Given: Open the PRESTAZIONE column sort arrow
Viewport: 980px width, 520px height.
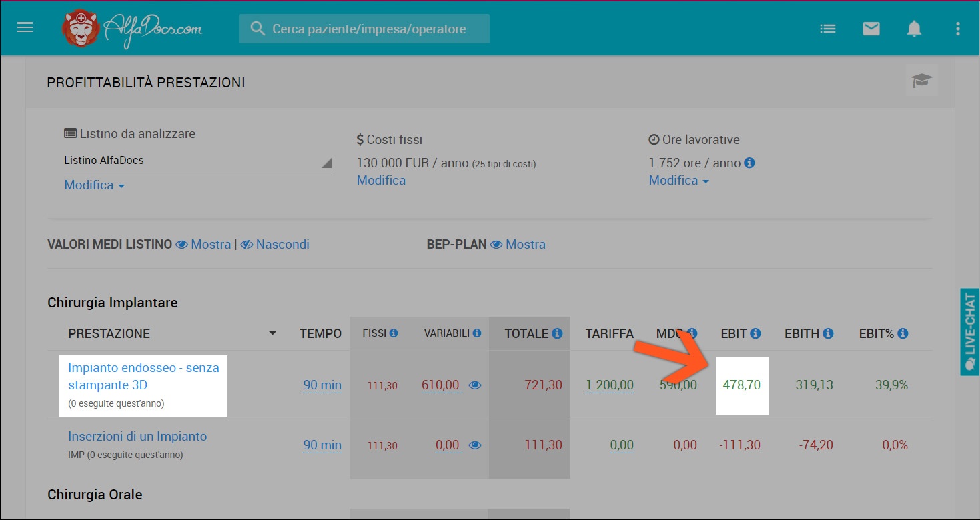Looking at the screenshot, I should 272,333.
